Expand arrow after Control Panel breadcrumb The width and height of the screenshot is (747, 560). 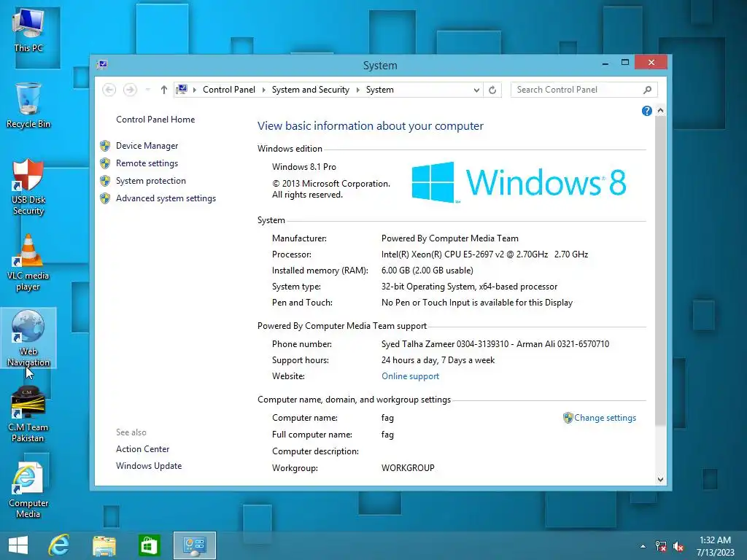(x=263, y=90)
